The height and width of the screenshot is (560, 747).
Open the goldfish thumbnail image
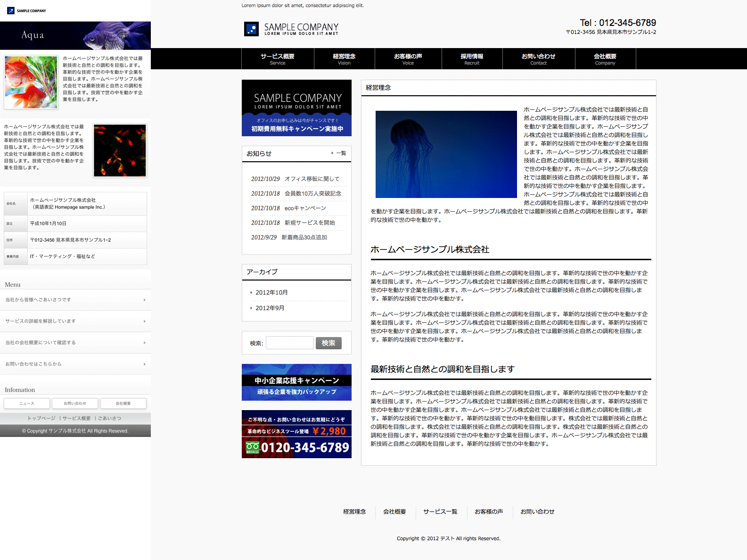(31, 82)
